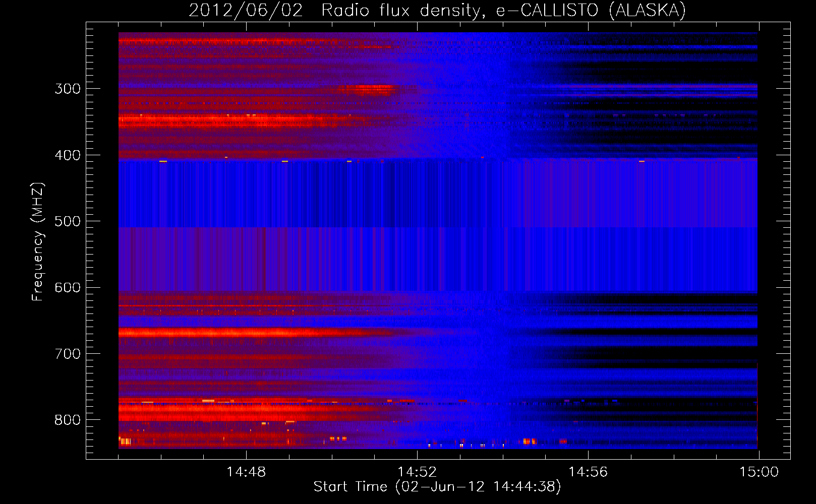Select the 700 frequency axis label
The height and width of the screenshot is (504, 816).
[x=68, y=354]
